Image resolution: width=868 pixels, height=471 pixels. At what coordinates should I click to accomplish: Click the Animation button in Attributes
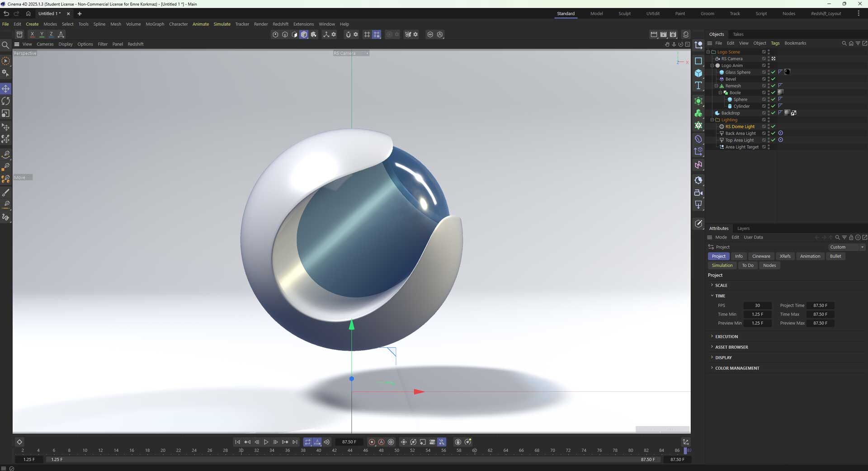[x=810, y=256]
